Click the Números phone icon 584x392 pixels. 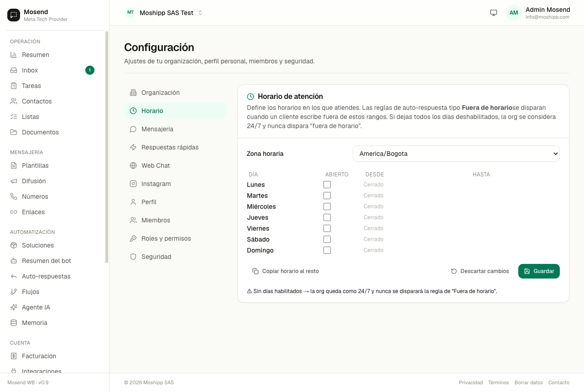14,196
